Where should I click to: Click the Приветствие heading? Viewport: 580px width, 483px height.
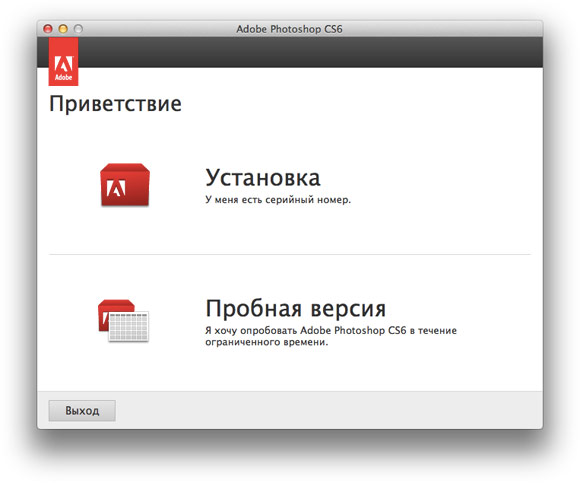click(115, 104)
